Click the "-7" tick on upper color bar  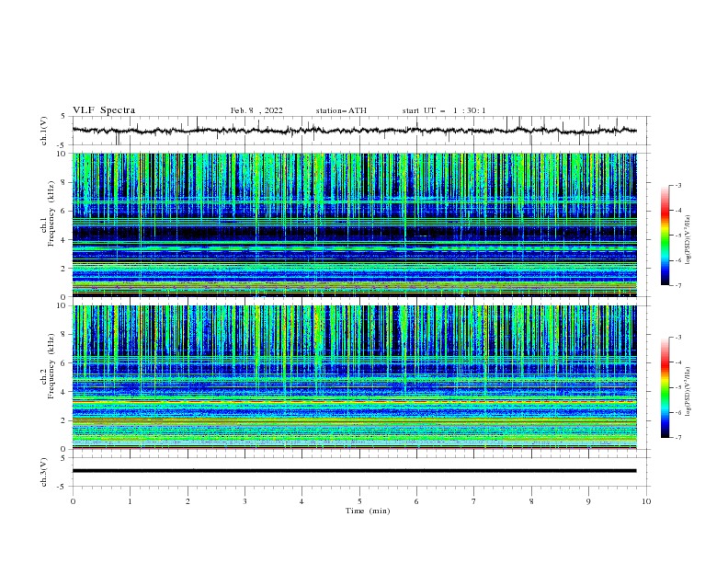[677, 285]
